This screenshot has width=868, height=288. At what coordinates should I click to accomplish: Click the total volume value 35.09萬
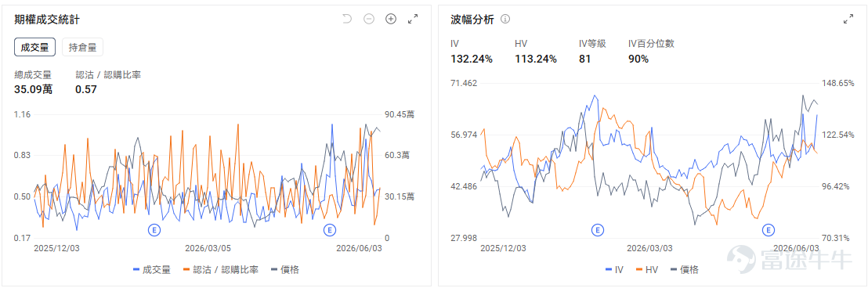(34, 89)
